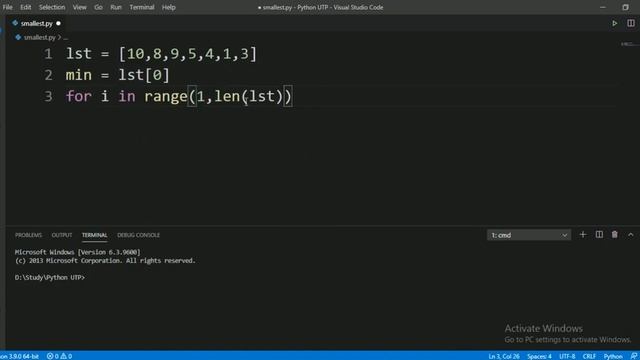
Task: Click the code minimap in editor
Action: tap(629, 44)
